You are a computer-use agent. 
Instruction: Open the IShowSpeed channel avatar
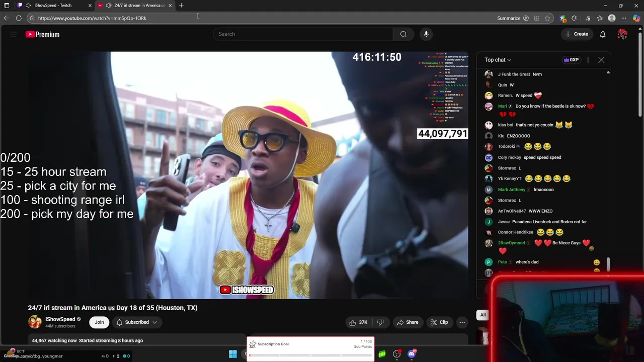point(35,322)
